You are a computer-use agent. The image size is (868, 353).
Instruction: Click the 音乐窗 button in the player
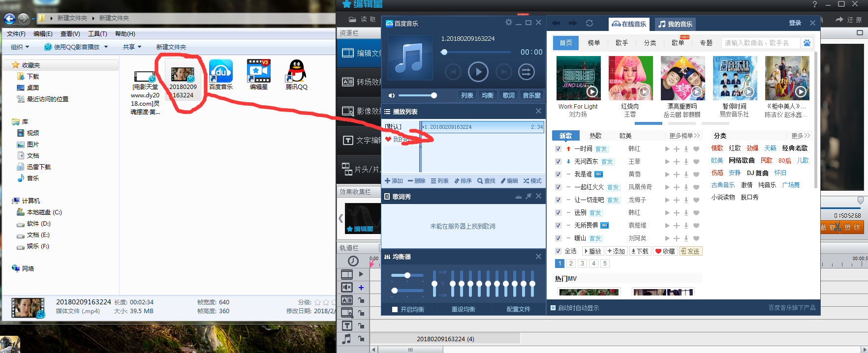click(531, 95)
